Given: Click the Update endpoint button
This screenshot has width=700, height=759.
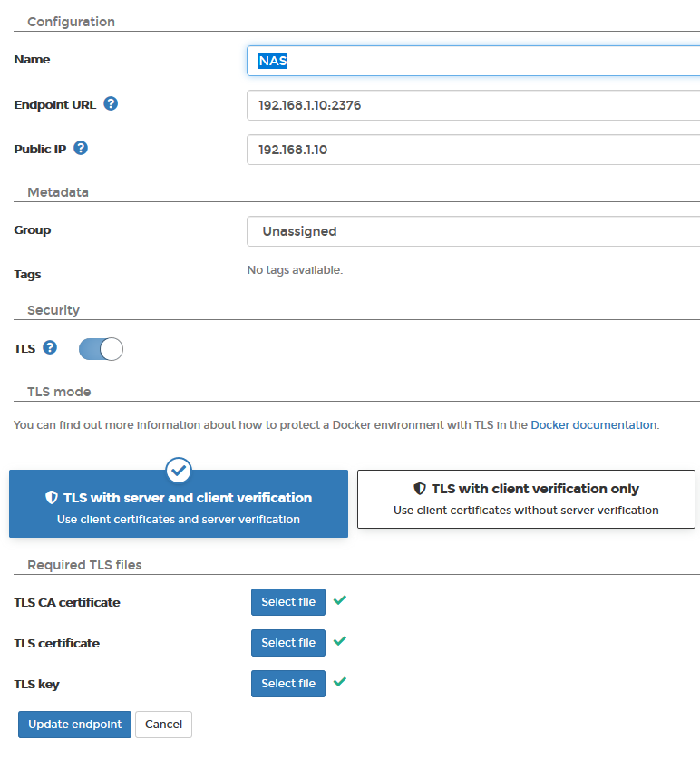Looking at the screenshot, I should point(74,725).
